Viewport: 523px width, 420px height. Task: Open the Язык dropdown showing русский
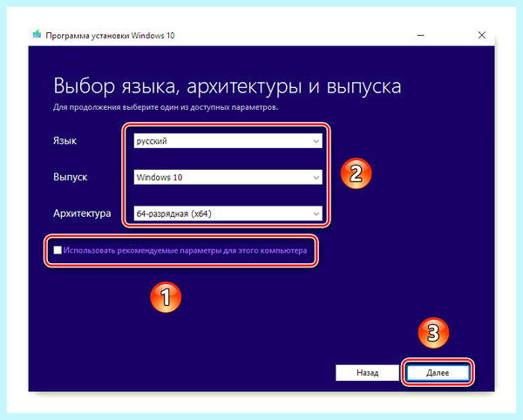[x=228, y=141]
